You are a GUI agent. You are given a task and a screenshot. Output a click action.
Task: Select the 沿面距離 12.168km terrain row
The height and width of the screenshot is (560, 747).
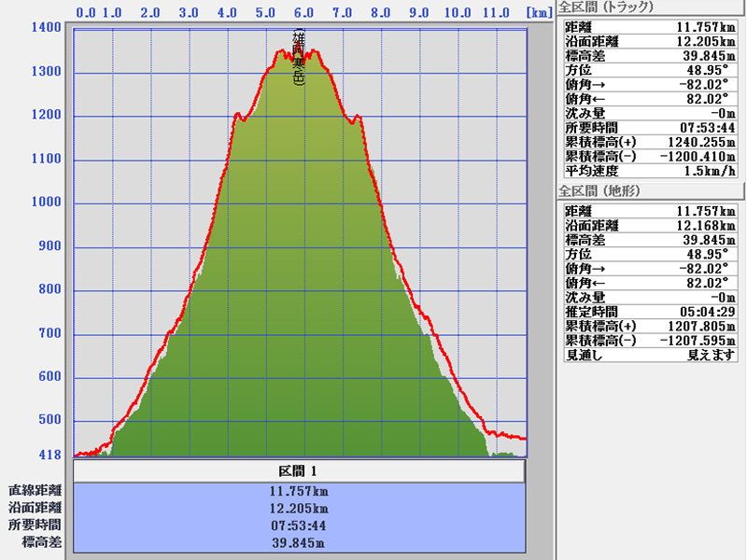[x=650, y=225]
